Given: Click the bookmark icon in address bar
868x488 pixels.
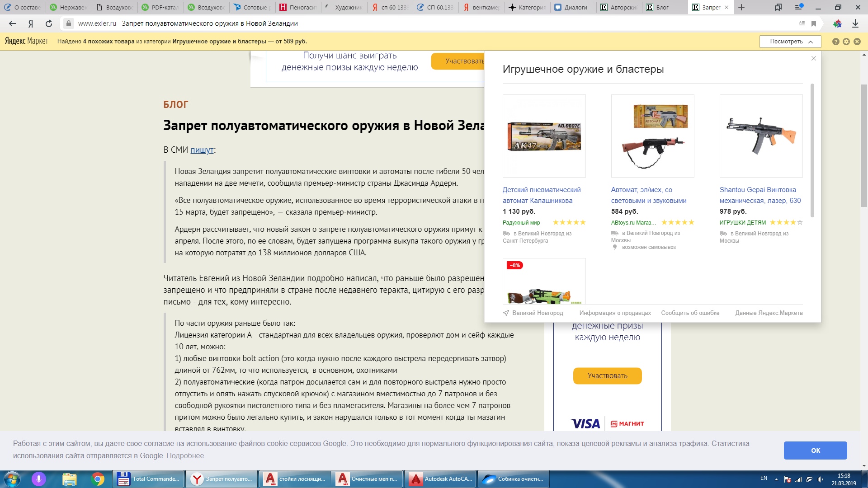Looking at the screenshot, I should (x=814, y=23).
